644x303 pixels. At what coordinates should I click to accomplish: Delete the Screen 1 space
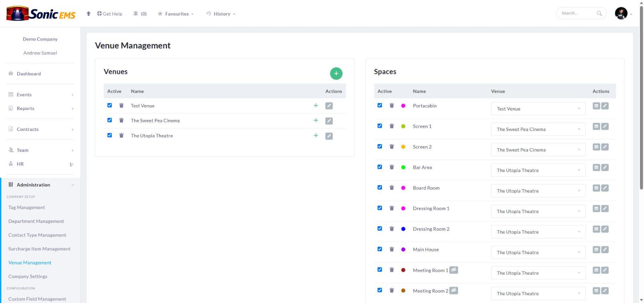pyautogui.click(x=391, y=126)
